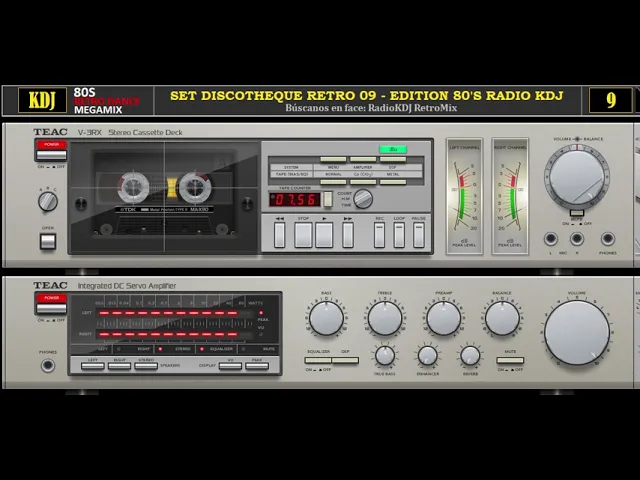Select the STEREO speakers button
The height and width of the screenshot is (480, 640).
[146, 366]
